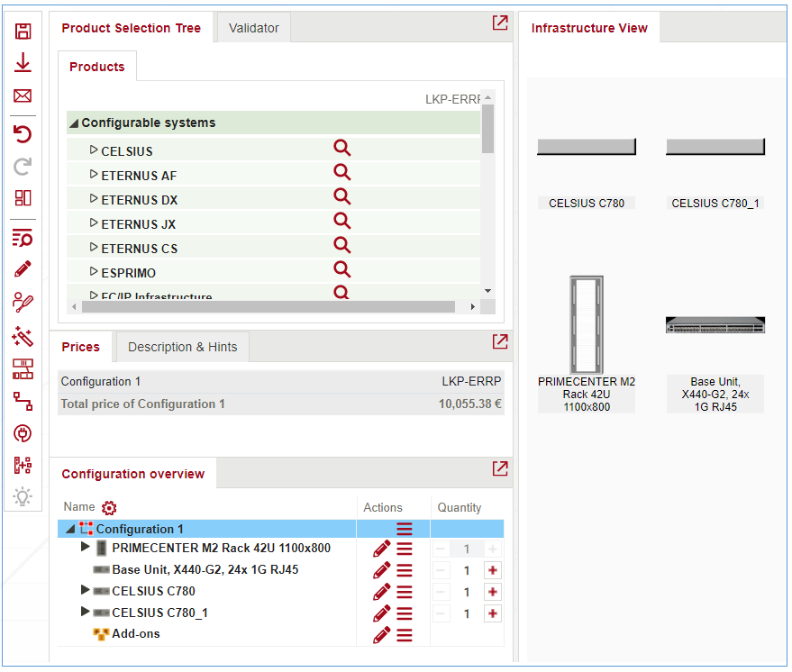Screen dimensions: 792x672
Task: Select the Prices tab
Action: point(81,347)
